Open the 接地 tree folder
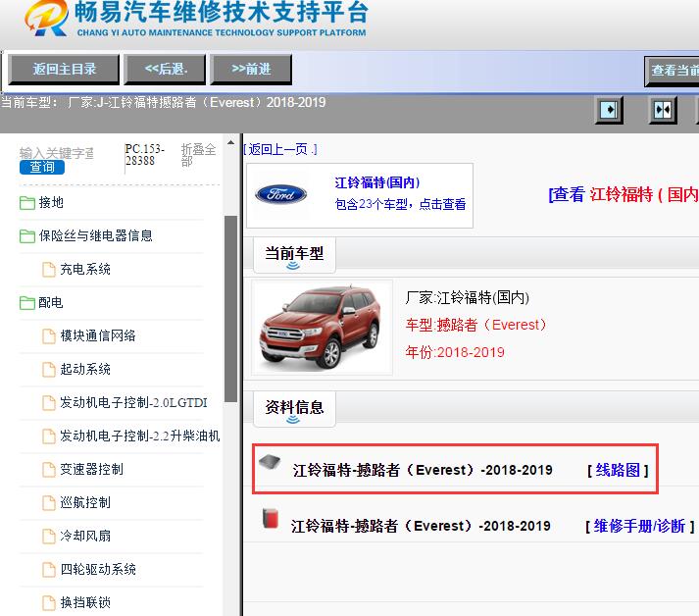The width and height of the screenshot is (699, 616). 51,202
